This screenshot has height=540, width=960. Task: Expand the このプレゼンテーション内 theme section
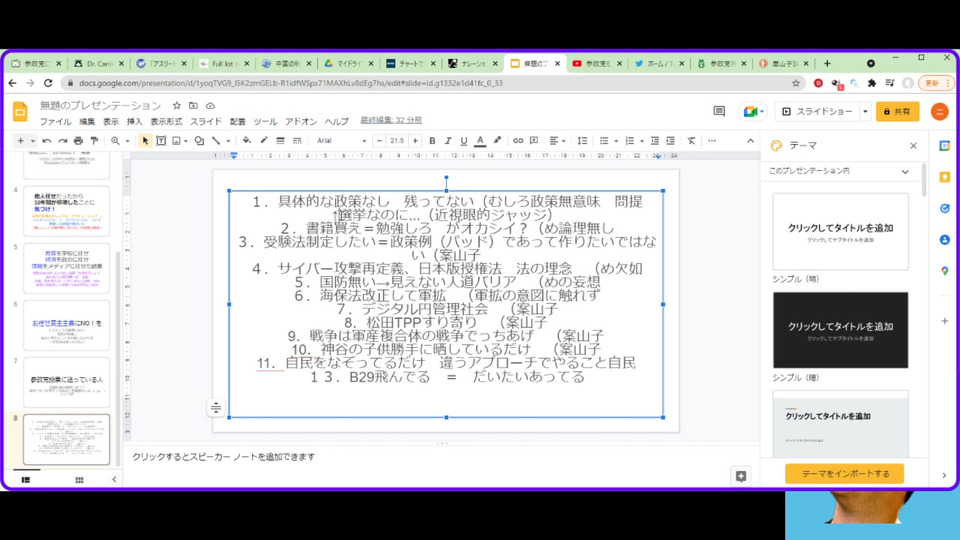pos(905,171)
